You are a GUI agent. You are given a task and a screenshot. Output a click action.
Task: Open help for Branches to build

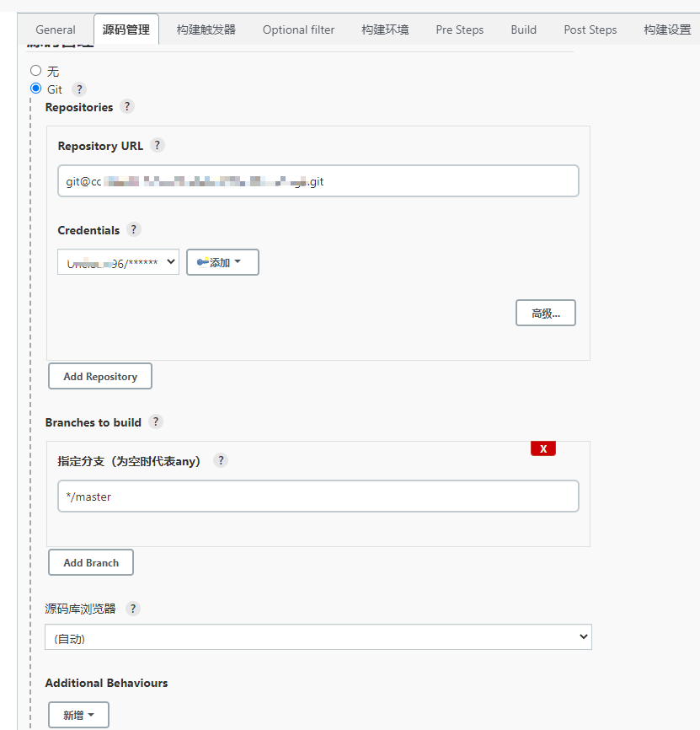pos(156,421)
